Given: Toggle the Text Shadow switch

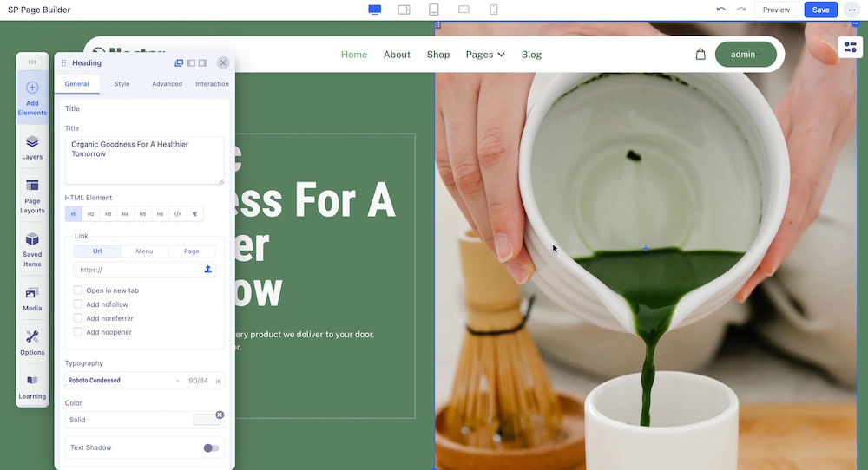Looking at the screenshot, I should tap(211, 447).
